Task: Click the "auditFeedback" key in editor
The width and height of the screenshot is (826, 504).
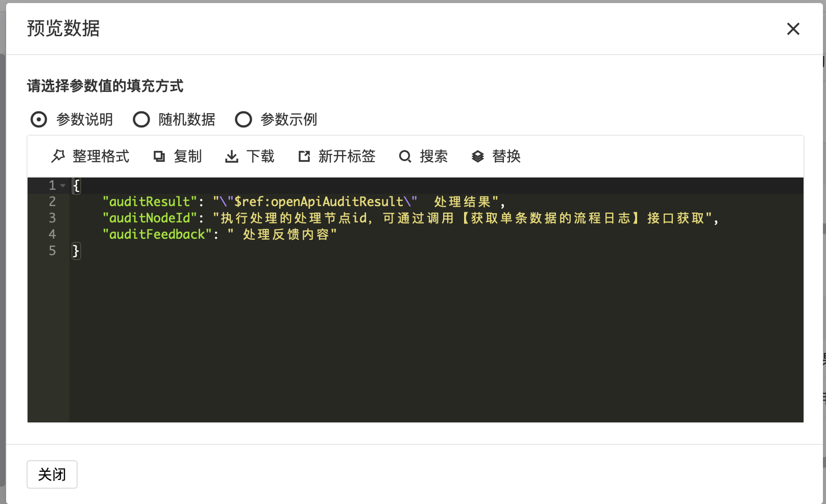Action: 157,234
